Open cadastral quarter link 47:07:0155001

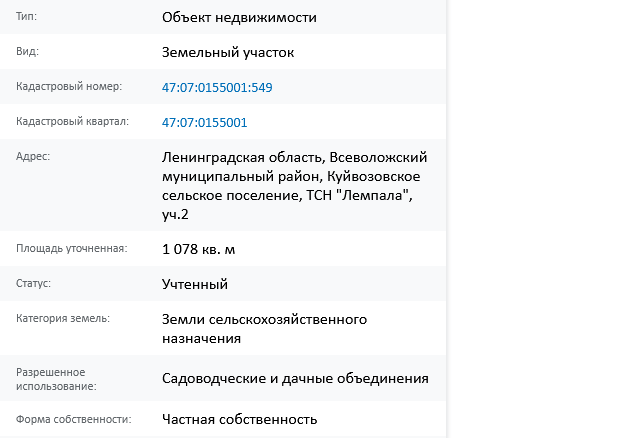(x=204, y=122)
